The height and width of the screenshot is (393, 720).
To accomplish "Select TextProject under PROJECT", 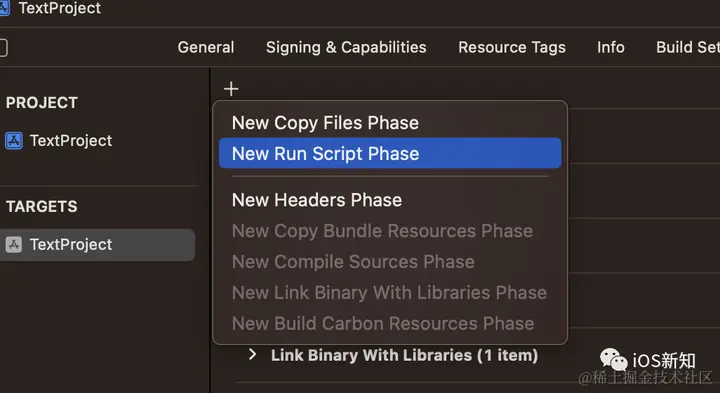I will [71, 140].
